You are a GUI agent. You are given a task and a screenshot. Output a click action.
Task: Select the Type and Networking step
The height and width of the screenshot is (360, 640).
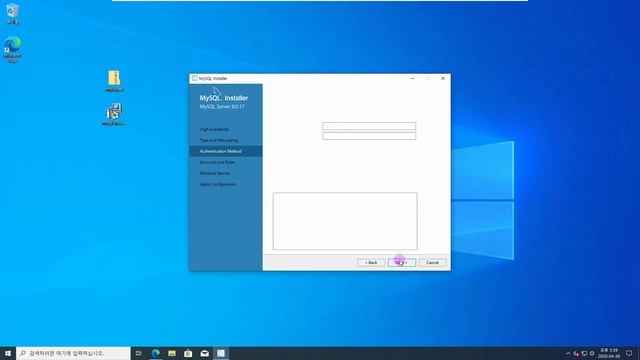pos(218,140)
